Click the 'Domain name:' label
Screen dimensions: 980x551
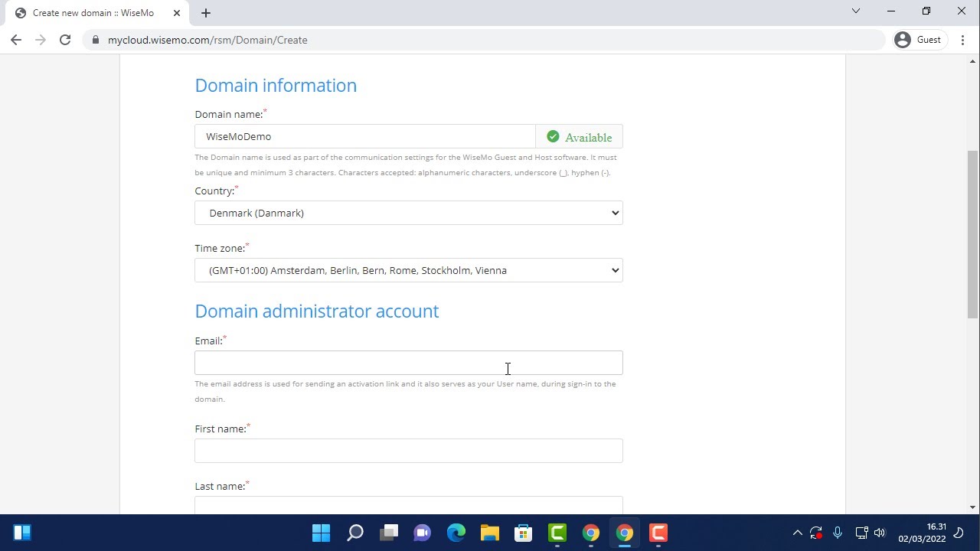click(230, 114)
